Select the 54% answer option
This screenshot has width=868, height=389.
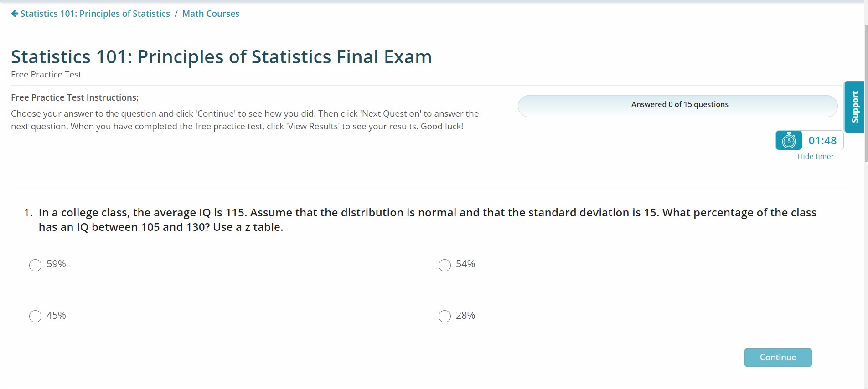[444, 265]
